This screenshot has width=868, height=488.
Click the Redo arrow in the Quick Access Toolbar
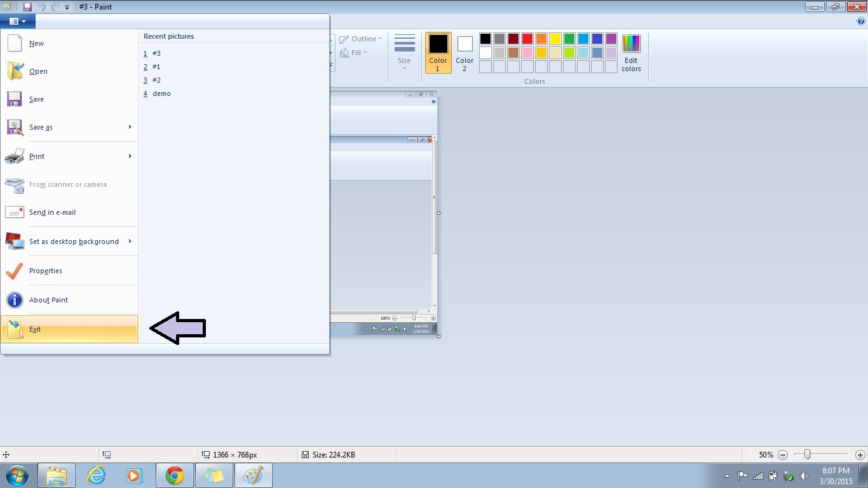[x=55, y=7]
